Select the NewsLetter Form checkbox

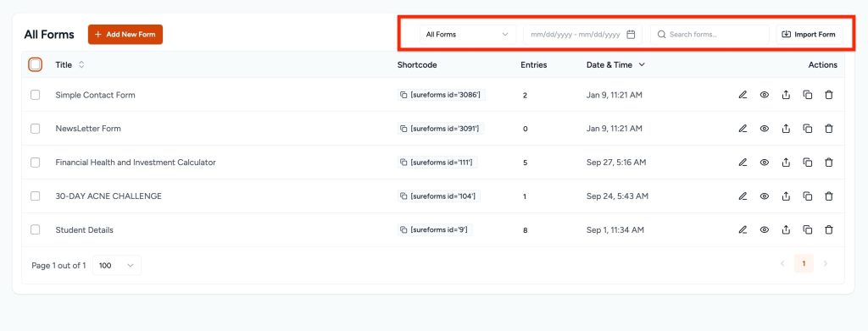(x=35, y=129)
